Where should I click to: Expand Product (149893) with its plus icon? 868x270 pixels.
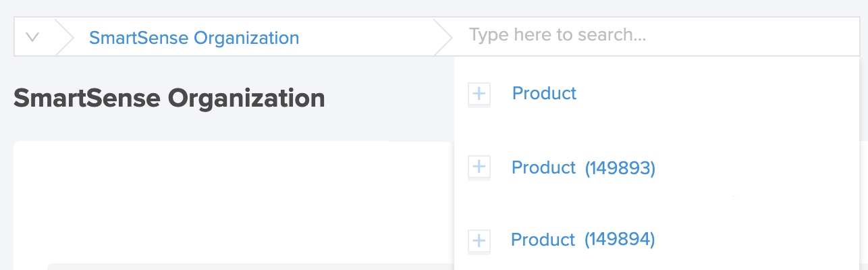pyautogui.click(x=479, y=167)
